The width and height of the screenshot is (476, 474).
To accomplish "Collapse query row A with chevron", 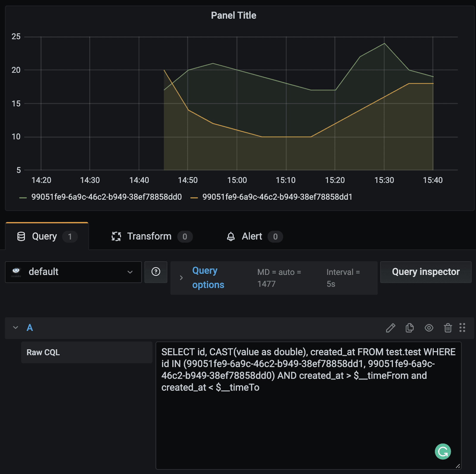I will [15, 328].
